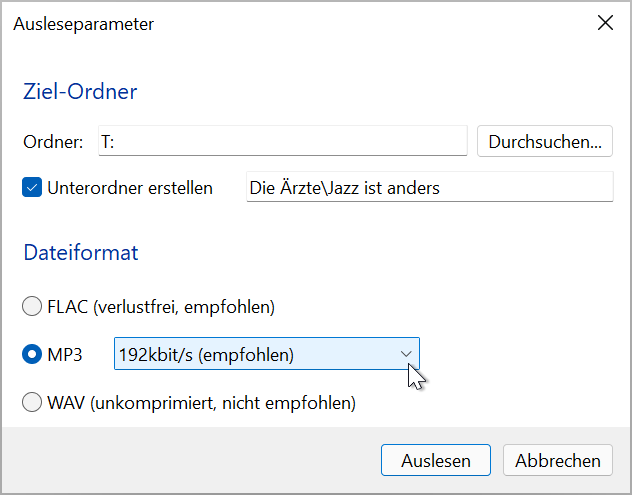This screenshot has width=632, height=495.
Task: Close the Ausleseparameter dialog with the X
Action: (x=605, y=24)
